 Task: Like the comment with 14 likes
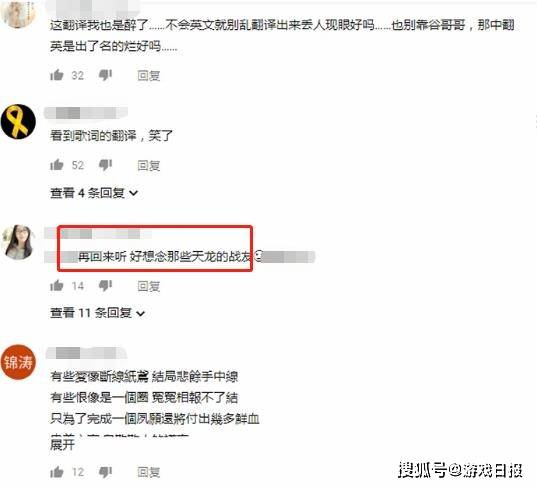coord(57,286)
